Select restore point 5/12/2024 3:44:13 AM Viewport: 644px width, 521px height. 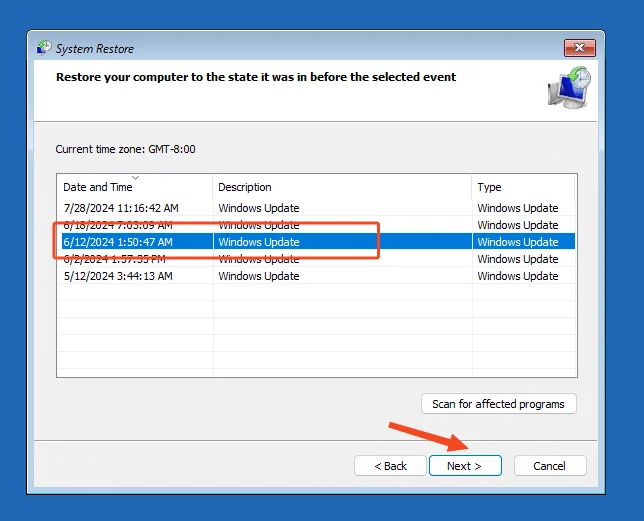316,276
